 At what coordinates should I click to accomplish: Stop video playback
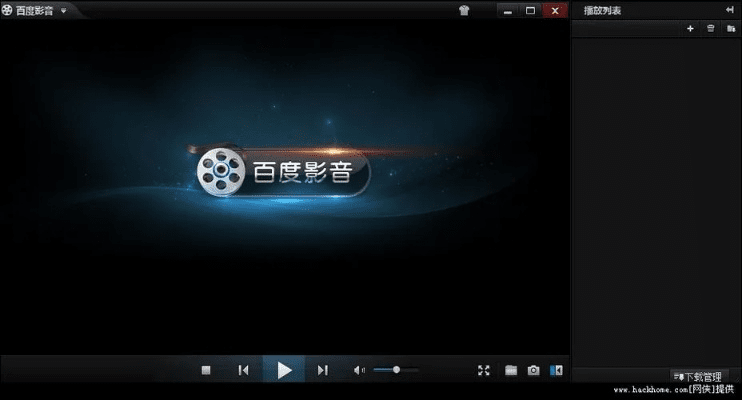[x=207, y=370]
